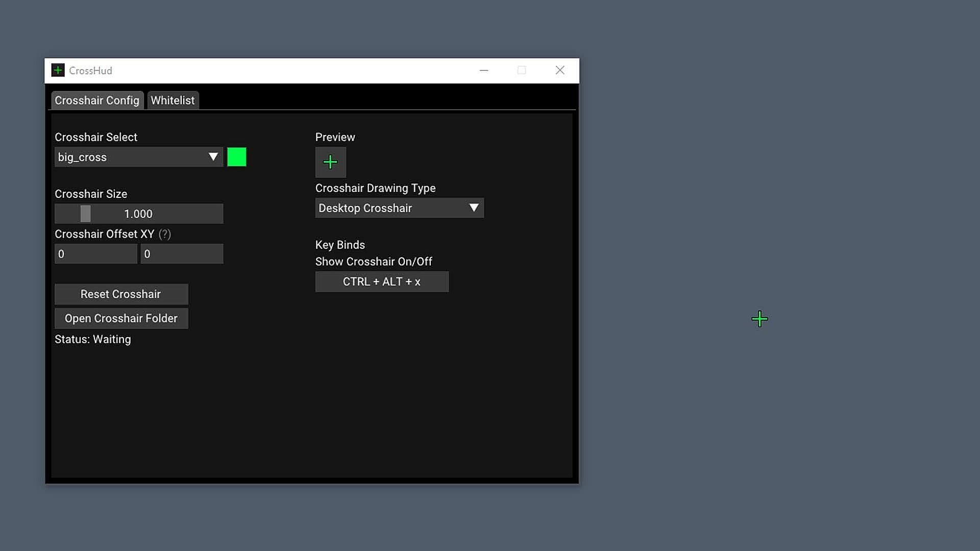Image resolution: width=980 pixels, height=551 pixels.
Task: Focus the Y offset input field
Action: [182, 254]
